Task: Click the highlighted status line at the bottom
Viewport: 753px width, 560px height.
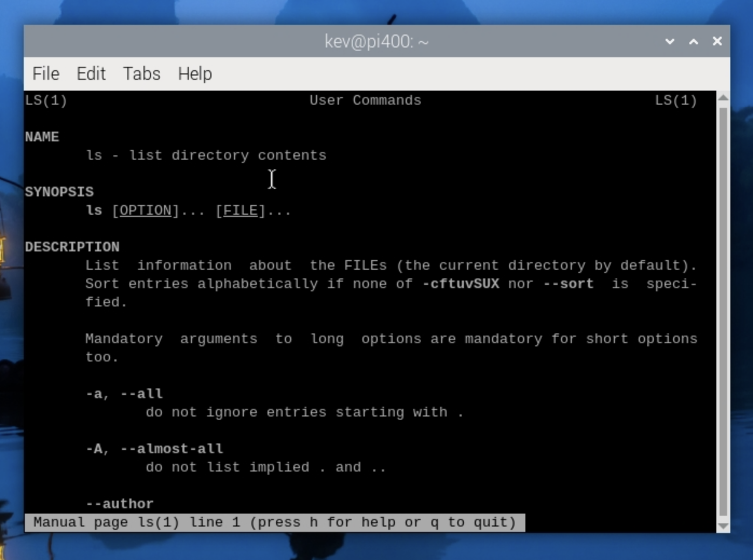Action: [x=274, y=522]
